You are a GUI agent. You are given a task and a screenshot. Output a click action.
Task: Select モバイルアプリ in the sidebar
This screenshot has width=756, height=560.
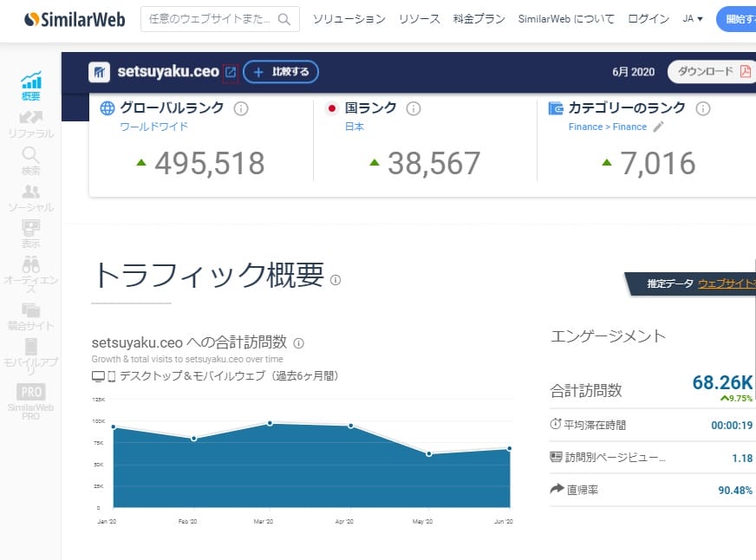click(x=31, y=356)
